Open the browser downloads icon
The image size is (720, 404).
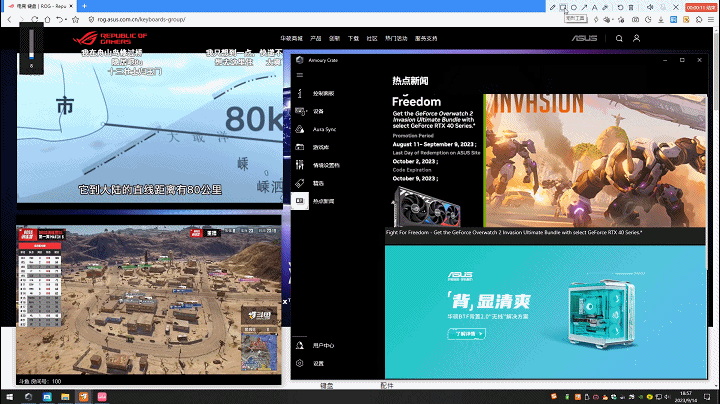[661, 20]
